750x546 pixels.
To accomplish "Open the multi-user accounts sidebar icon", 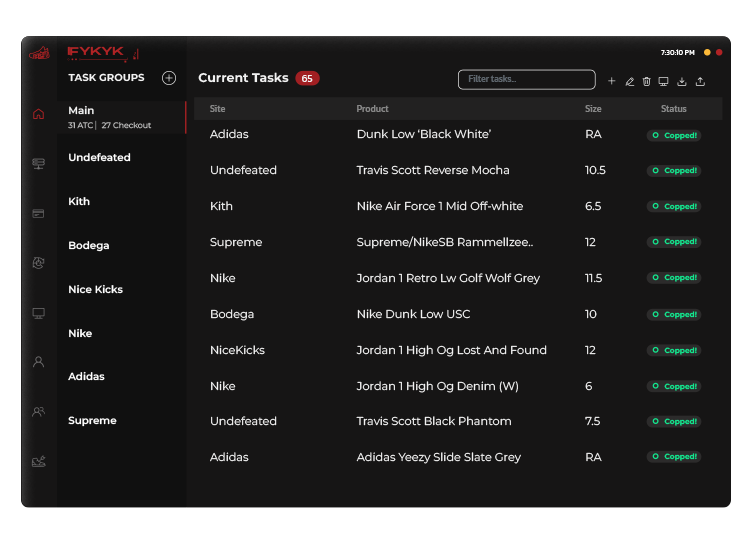I will point(38,411).
